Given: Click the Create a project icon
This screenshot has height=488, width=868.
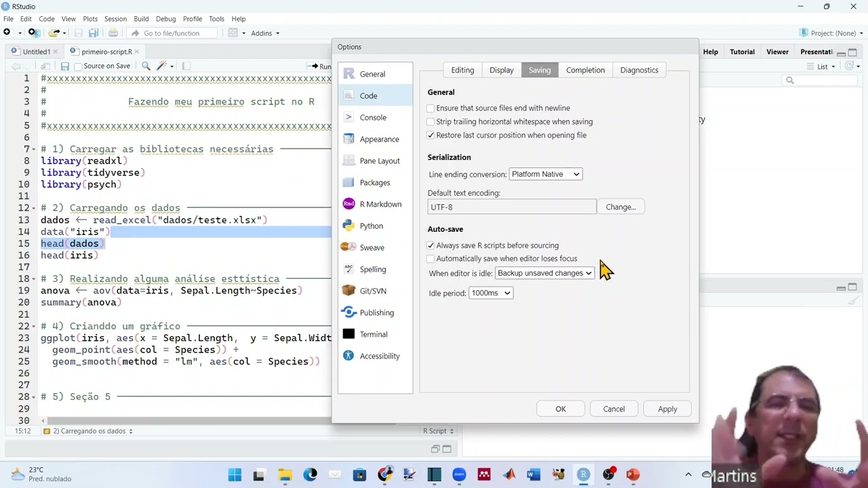Looking at the screenshot, I should [34, 33].
